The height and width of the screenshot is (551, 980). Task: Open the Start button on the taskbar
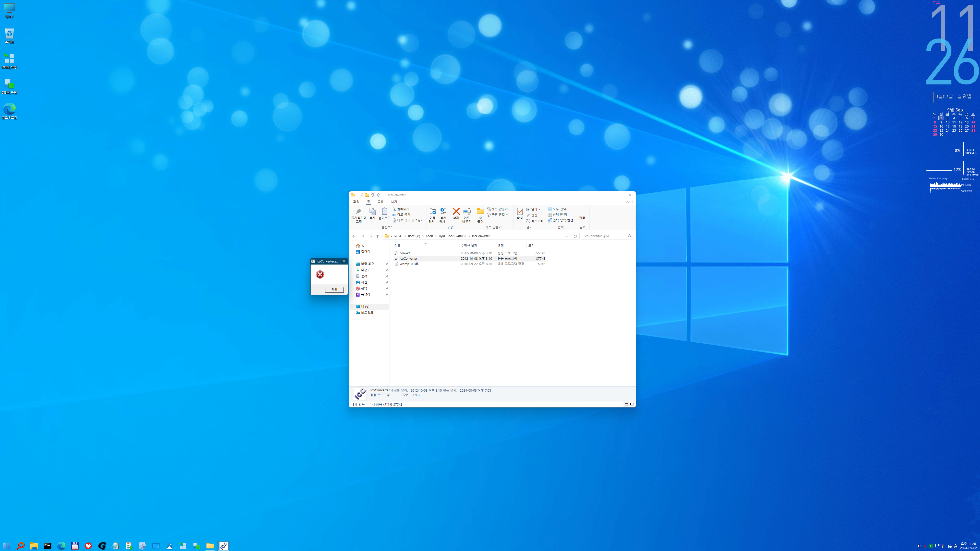[x=6, y=546]
